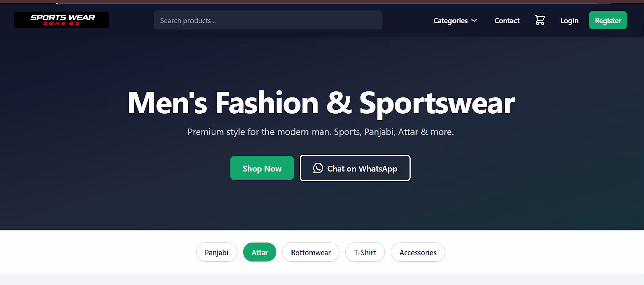Choose the T-Shirt category chip
The image size is (644, 285).
coord(365,253)
